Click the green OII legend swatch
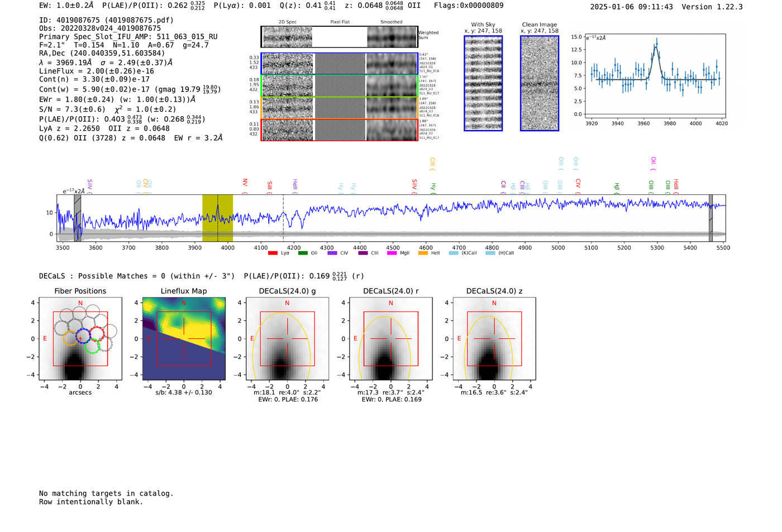Viewport: 782px width, 532px height. click(303, 253)
